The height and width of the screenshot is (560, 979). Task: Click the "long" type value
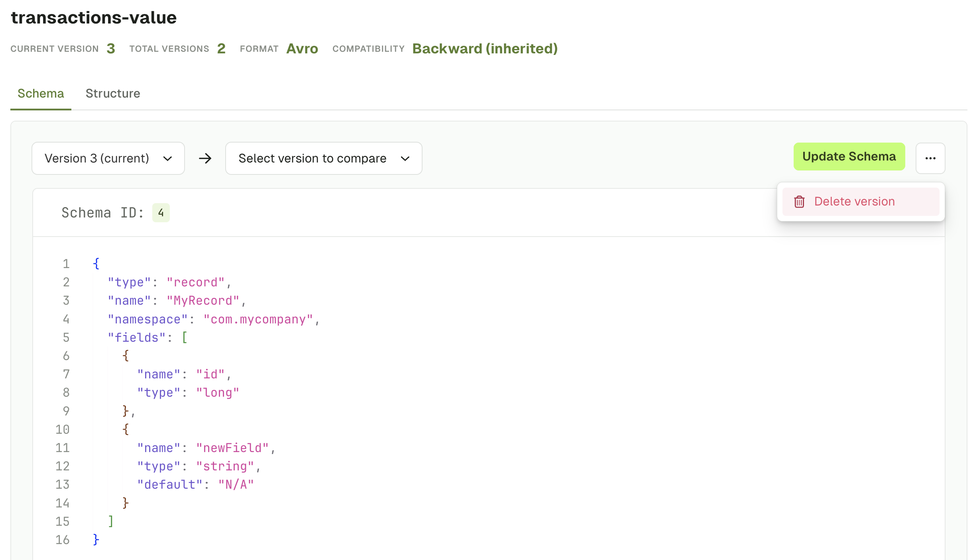click(x=217, y=393)
